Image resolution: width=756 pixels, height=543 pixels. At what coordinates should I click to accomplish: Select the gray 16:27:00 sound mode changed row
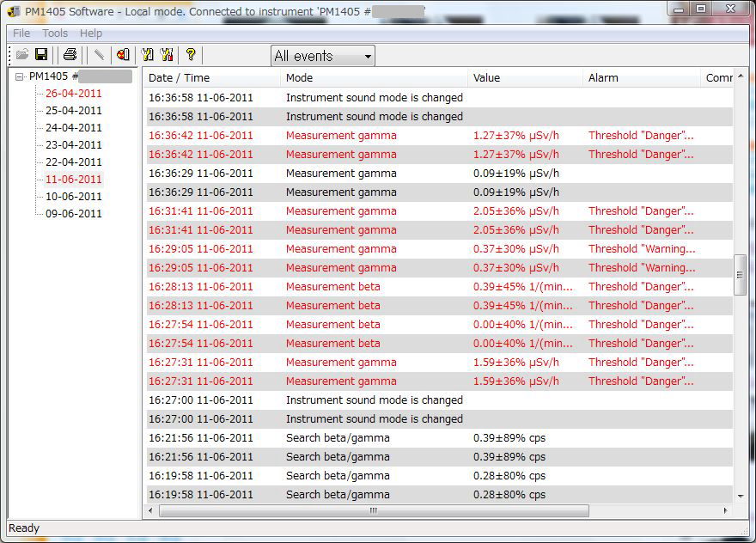coord(439,419)
